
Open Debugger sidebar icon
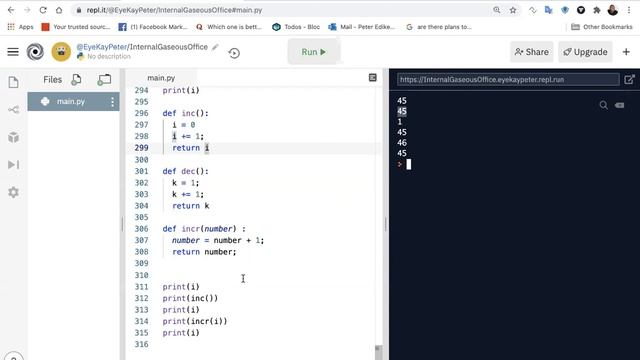pyautogui.click(x=13, y=164)
